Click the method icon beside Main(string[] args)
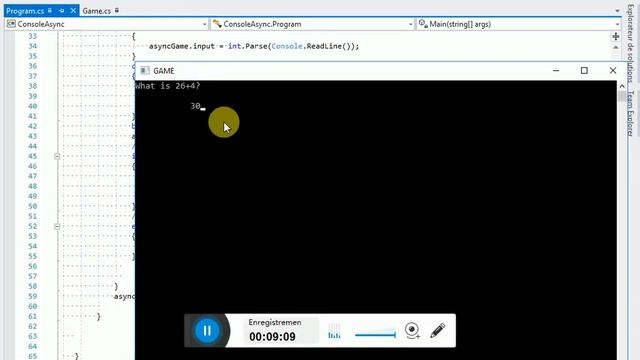This screenshot has height=360, width=640. point(423,24)
